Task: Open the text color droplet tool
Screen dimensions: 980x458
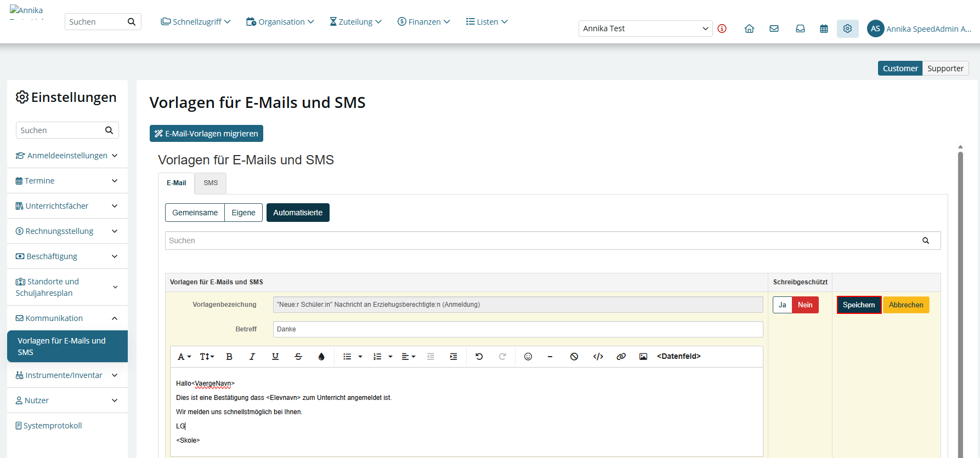Action: [x=321, y=357]
